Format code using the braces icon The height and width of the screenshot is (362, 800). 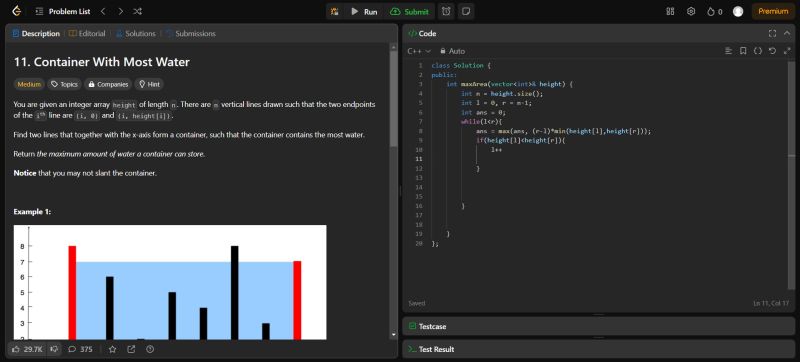tap(758, 51)
